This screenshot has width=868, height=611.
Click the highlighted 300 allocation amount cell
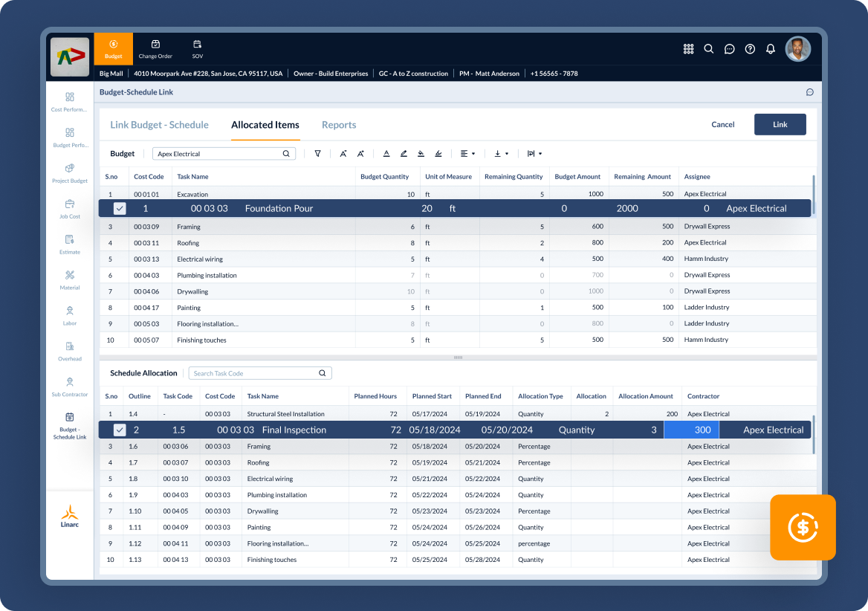(691, 430)
